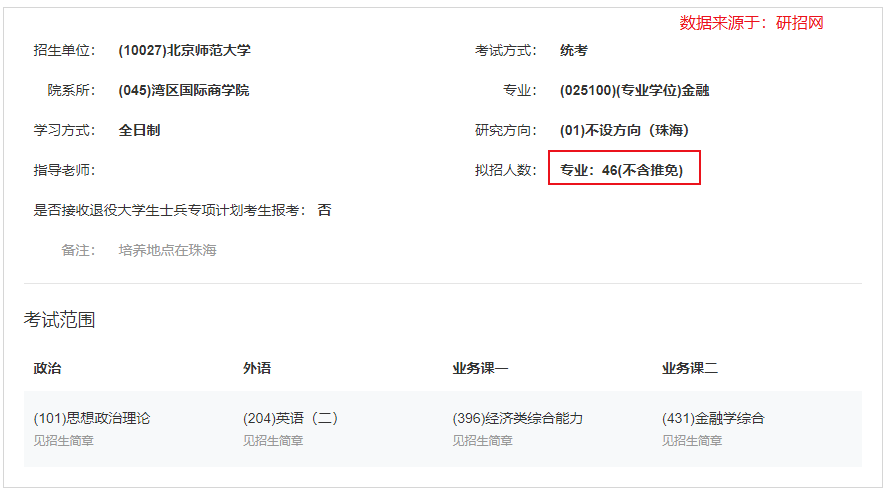
Task: Click the 否 answer value
Action: coord(324,210)
